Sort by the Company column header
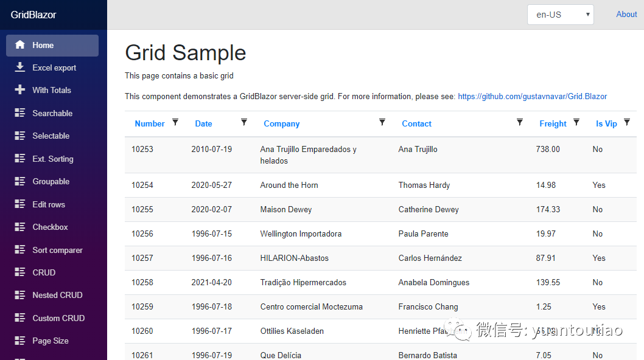The width and height of the screenshot is (644, 360). click(281, 123)
